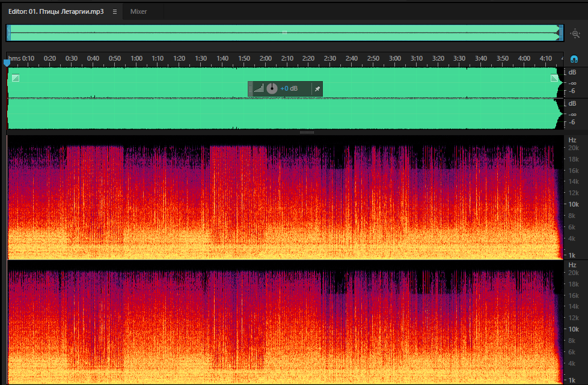
Task: Pin the HUD with the pushpin icon
Action: coord(317,89)
